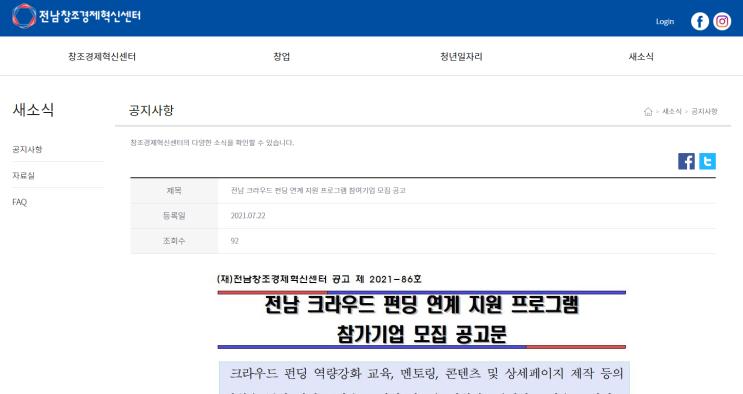Click the registration date 2021.07.22
This screenshot has height=394, width=743.
pyautogui.click(x=248, y=216)
